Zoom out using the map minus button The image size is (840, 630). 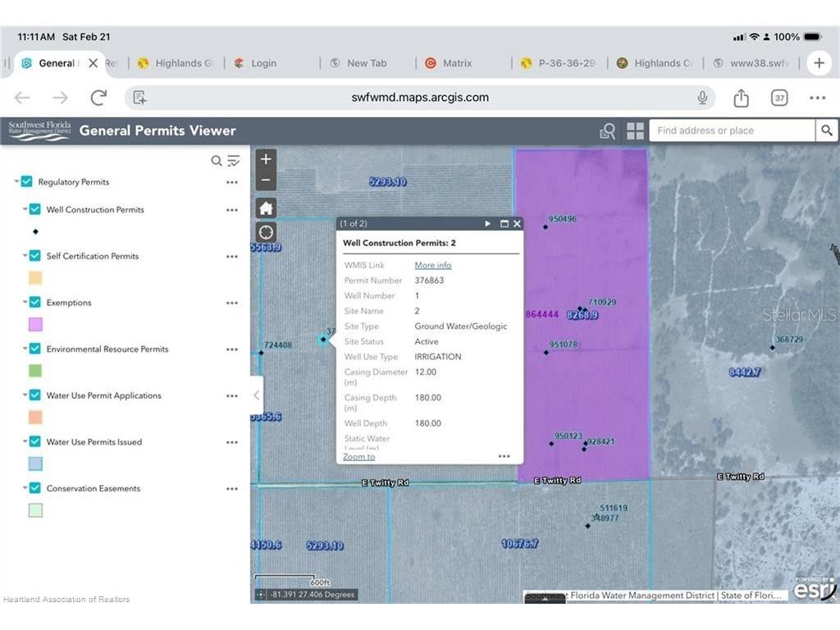[x=266, y=180]
